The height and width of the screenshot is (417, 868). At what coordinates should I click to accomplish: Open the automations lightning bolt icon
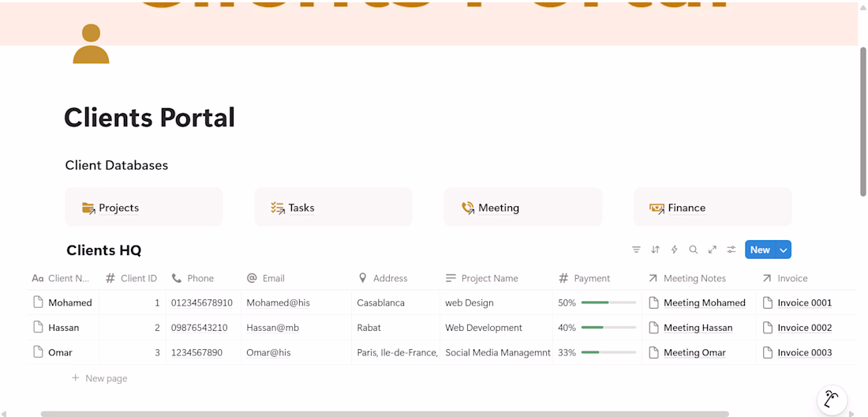(674, 250)
